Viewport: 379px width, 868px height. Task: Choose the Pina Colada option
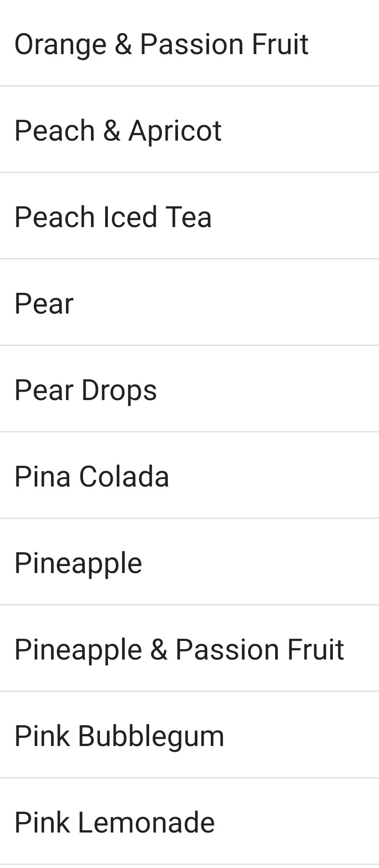click(x=92, y=476)
